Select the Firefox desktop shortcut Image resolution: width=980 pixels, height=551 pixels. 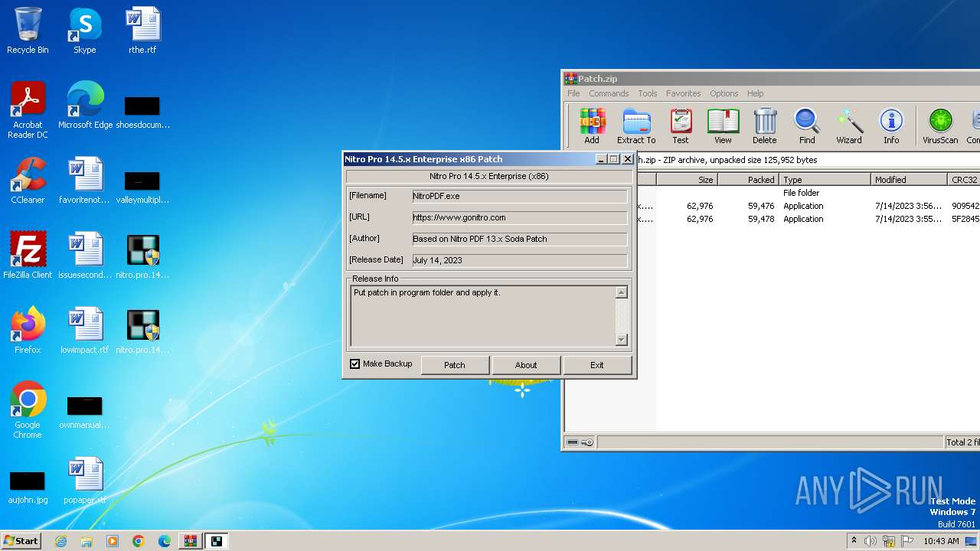pos(28,331)
